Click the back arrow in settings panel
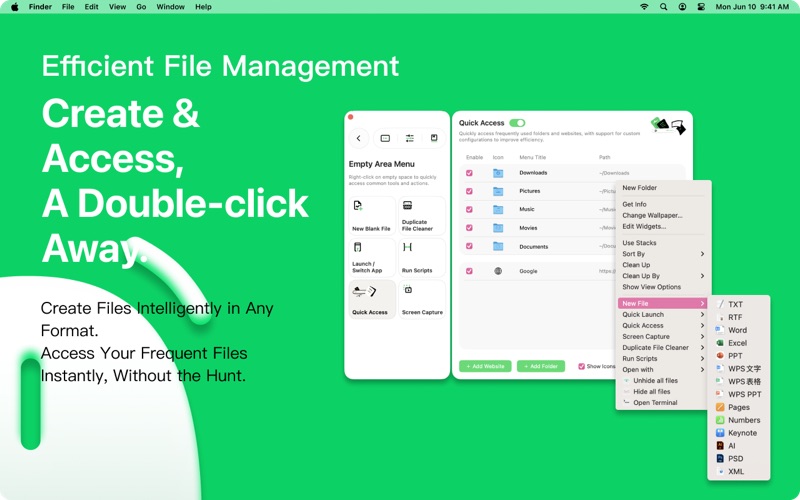 click(359, 138)
